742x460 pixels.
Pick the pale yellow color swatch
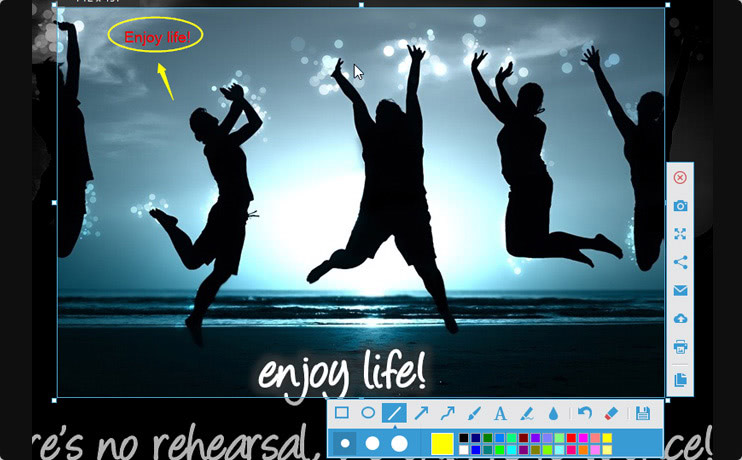pyautogui.click(x=607, y=450)
